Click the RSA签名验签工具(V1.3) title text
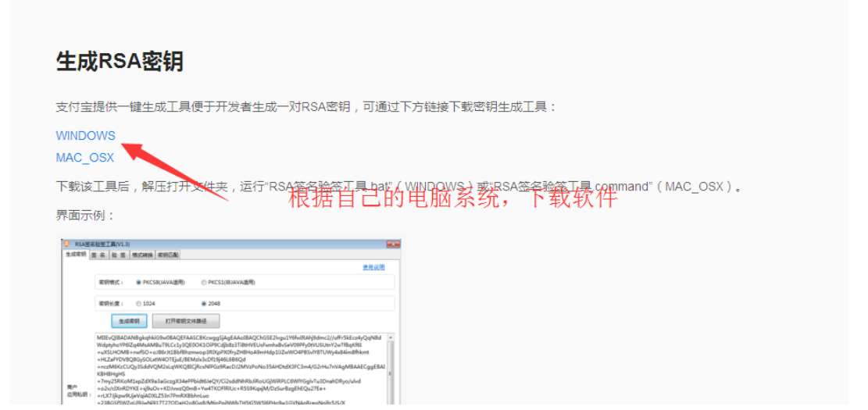868x410 pixels. (102, 244)
